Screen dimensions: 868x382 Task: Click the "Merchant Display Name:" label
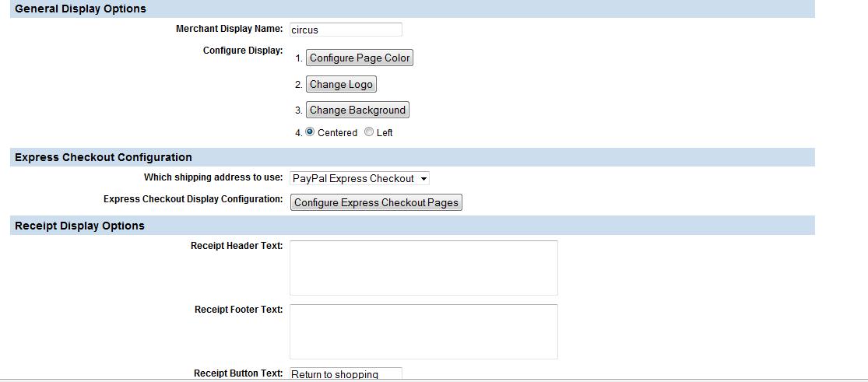229,29
